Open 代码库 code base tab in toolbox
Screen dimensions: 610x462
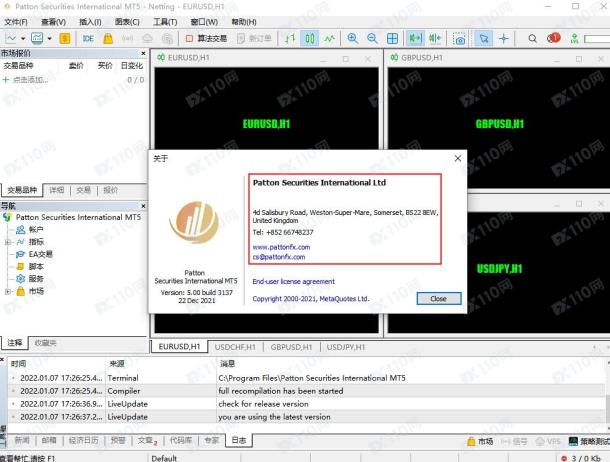coord(181,440)
